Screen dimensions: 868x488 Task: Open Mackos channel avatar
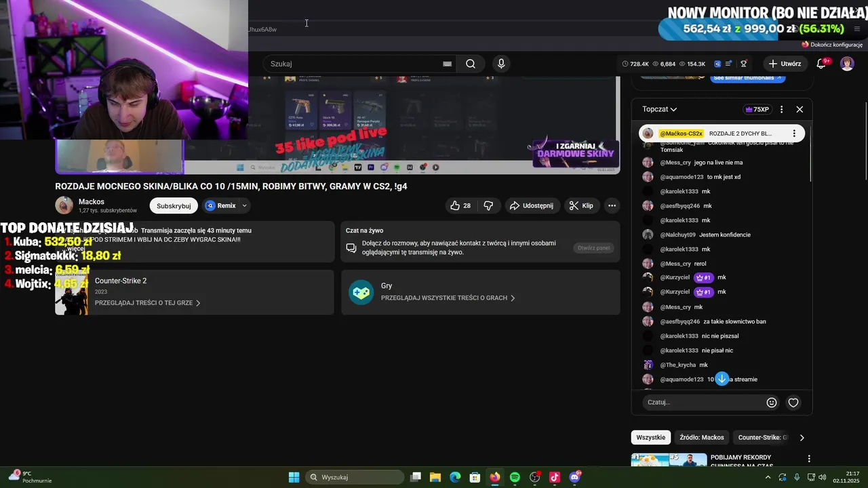coord(64,205)
